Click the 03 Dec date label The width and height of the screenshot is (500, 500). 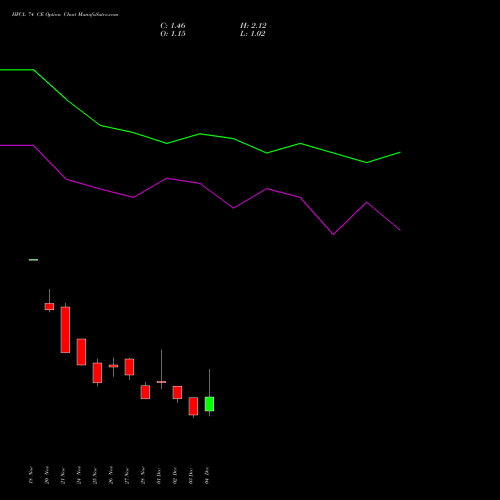click(x=191, y=475)
